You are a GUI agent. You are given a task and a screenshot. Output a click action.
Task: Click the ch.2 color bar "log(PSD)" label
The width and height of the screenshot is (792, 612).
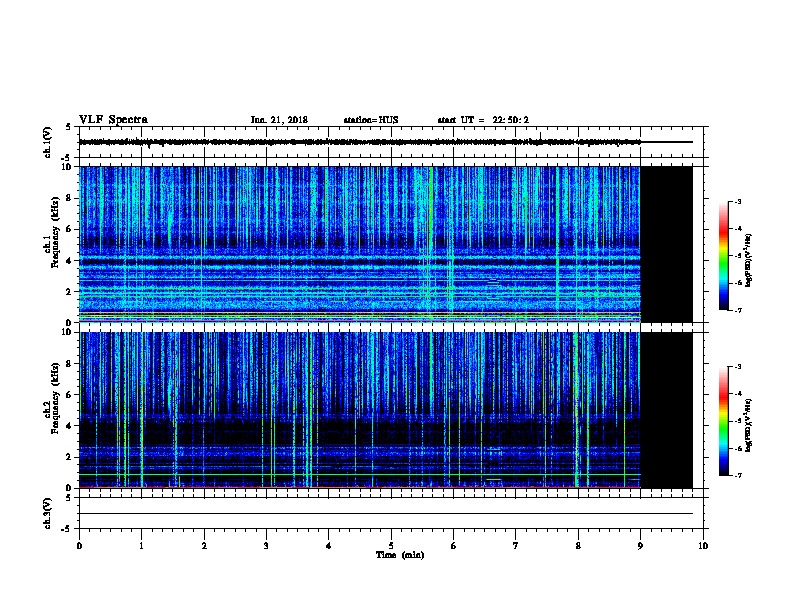(748, 426)
